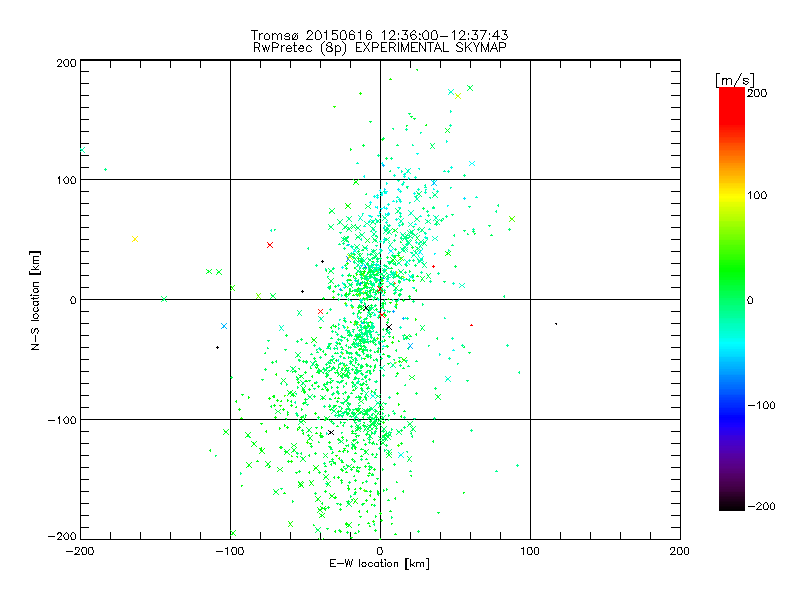The image size is (800, 600).
Task: Click the yellow X marker near the top right cluster
Action: tap(458, 96)
